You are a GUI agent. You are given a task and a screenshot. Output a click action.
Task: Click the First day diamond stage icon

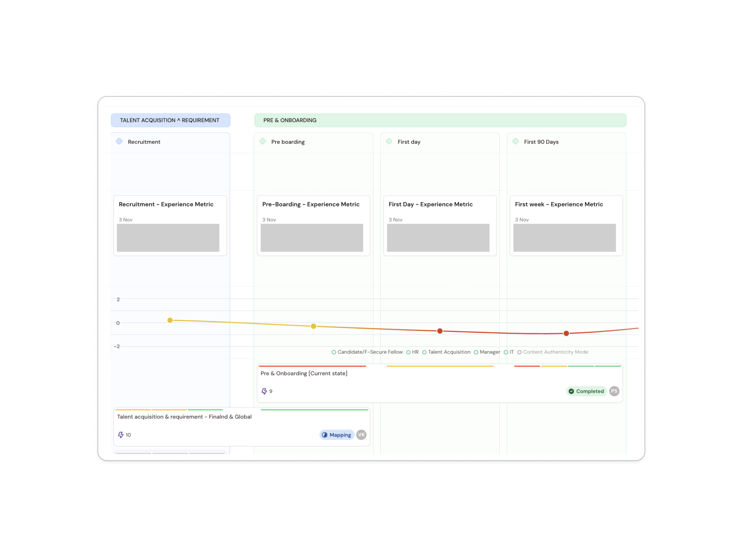(389, 141)
